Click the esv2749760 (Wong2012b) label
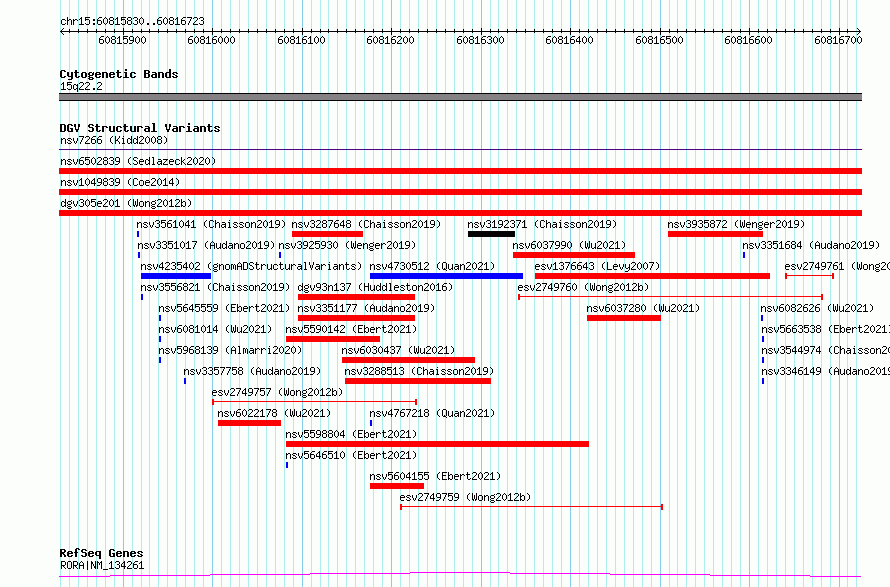Viewport: 890px width, 587px height. click(x=583, y=287)
